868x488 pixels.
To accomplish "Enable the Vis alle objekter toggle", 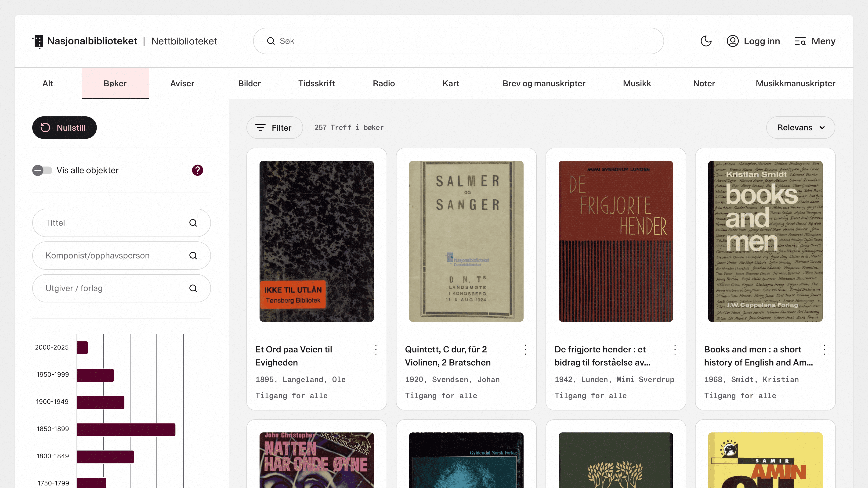I will pyautogui.click(x=42, y=170).
